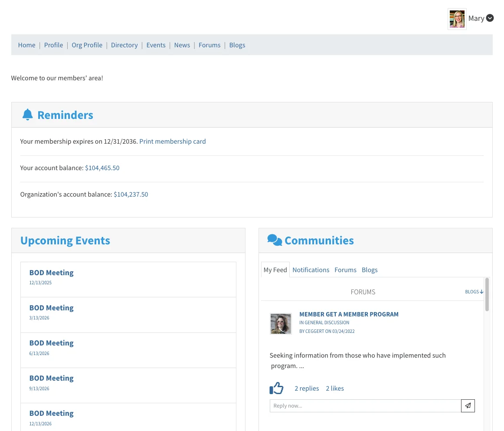Open the Forums tab in Communities
Screen dimensions: 504x431
(x=345, y=270)
